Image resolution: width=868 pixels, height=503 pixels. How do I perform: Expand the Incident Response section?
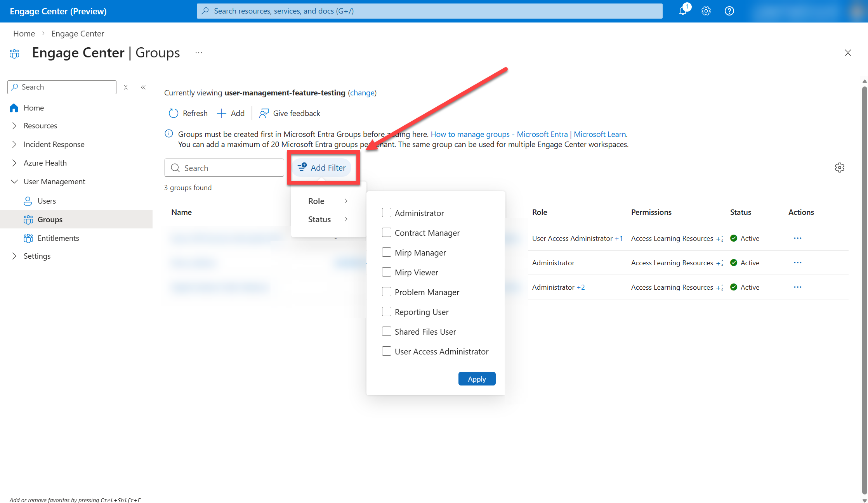point(14,144)
